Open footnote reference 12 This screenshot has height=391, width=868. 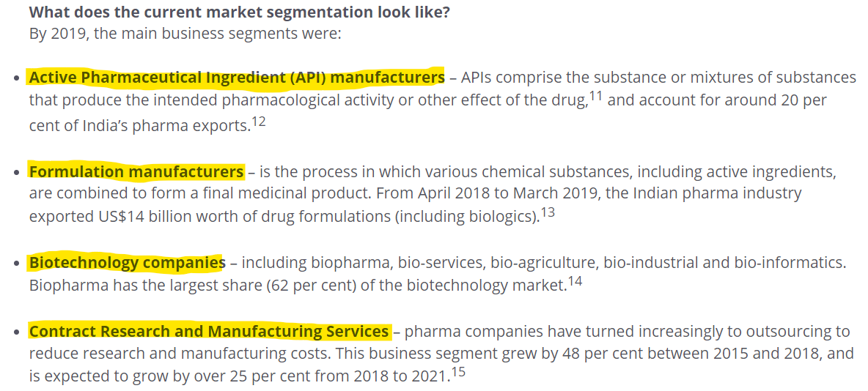tap(258, 122)
